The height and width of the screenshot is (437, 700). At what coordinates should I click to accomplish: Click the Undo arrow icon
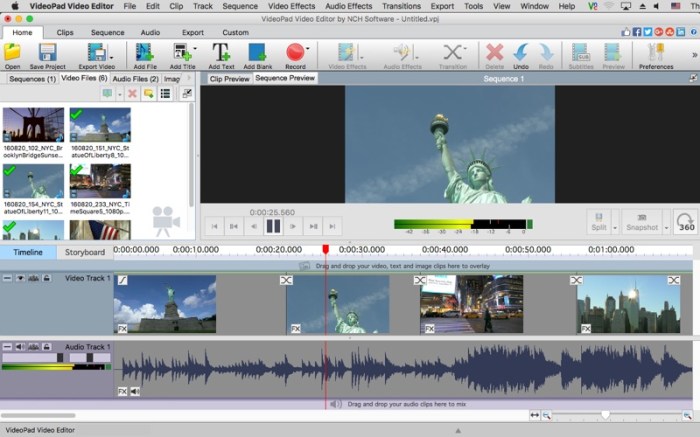[521, 52]
